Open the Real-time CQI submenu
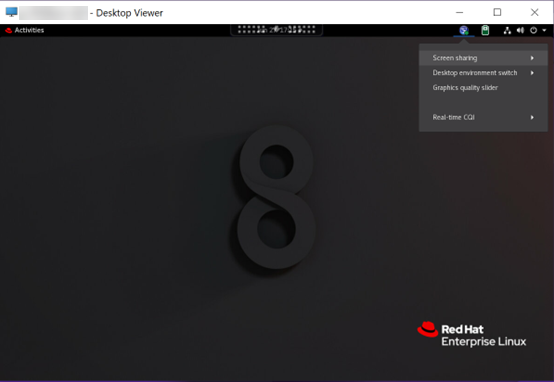554x382 pixels. tap(483, 117)
